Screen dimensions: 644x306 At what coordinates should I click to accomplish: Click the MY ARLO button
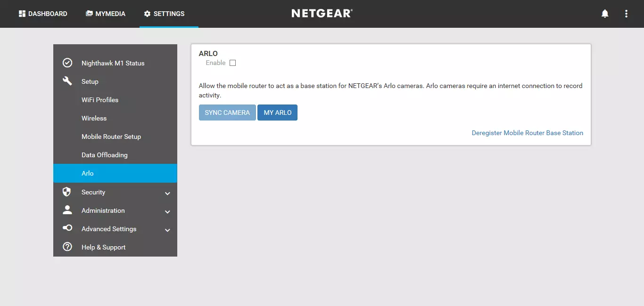coord(278,113)
